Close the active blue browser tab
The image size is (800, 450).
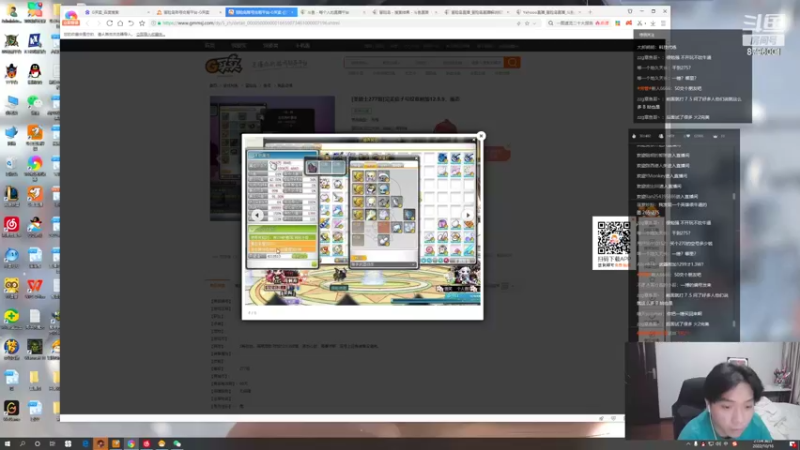point(292,12)
